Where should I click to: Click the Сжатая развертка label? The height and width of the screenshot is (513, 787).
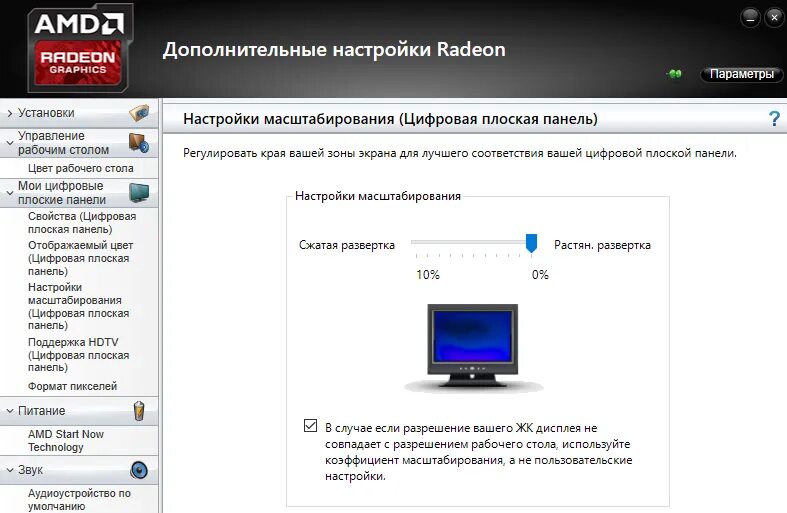347,245
